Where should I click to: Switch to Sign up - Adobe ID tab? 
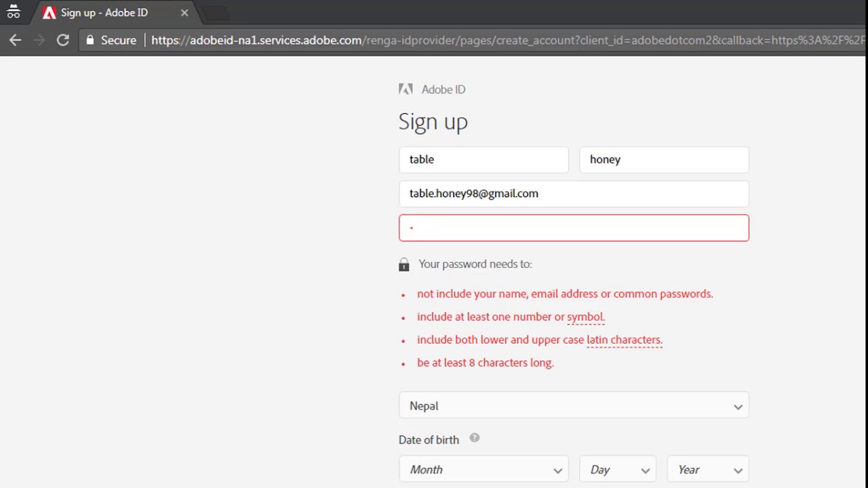pos(105,12)
